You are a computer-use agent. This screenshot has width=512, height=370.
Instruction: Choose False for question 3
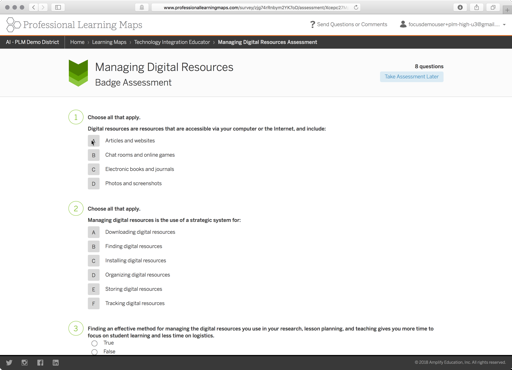coord(95,352)
